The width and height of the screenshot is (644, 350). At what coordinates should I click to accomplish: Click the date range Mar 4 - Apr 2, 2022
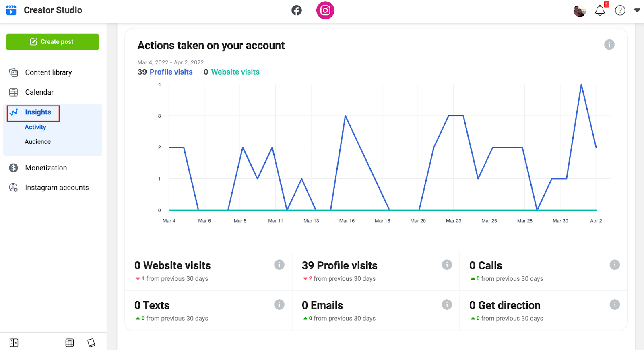tap(171, 62)
